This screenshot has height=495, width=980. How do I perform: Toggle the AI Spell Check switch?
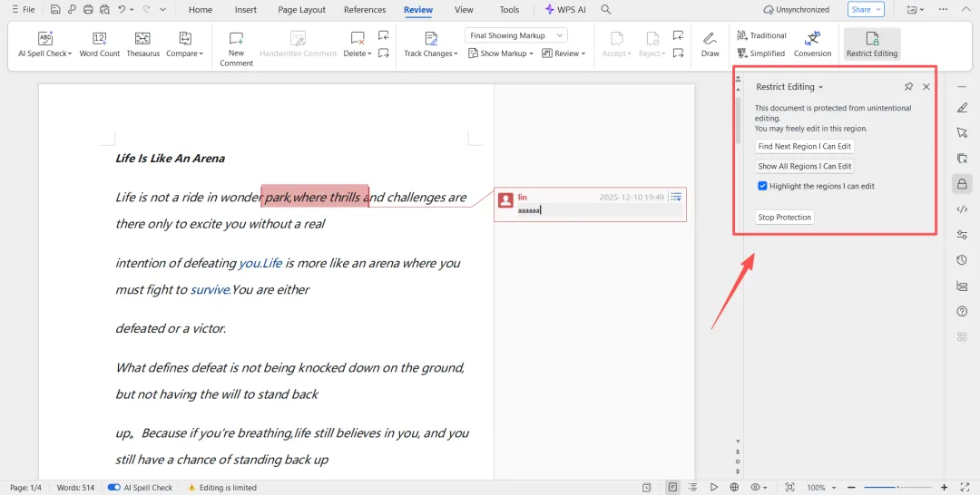click(113, 488)
